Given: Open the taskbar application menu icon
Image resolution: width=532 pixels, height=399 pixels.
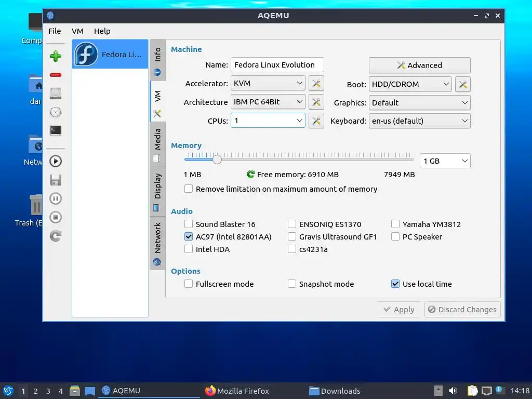Looking at the screenshot, I should point(8,391).
